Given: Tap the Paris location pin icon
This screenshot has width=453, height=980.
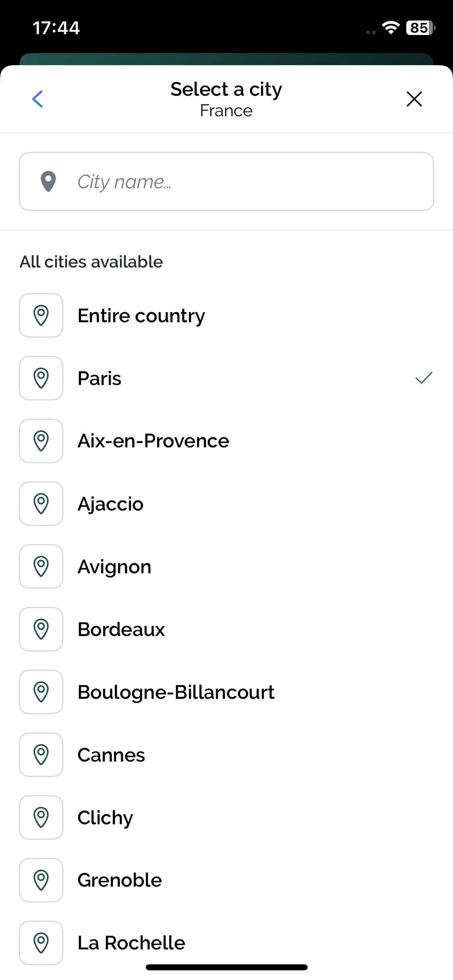Looking at the screenshot, I should tap(41, 378).
